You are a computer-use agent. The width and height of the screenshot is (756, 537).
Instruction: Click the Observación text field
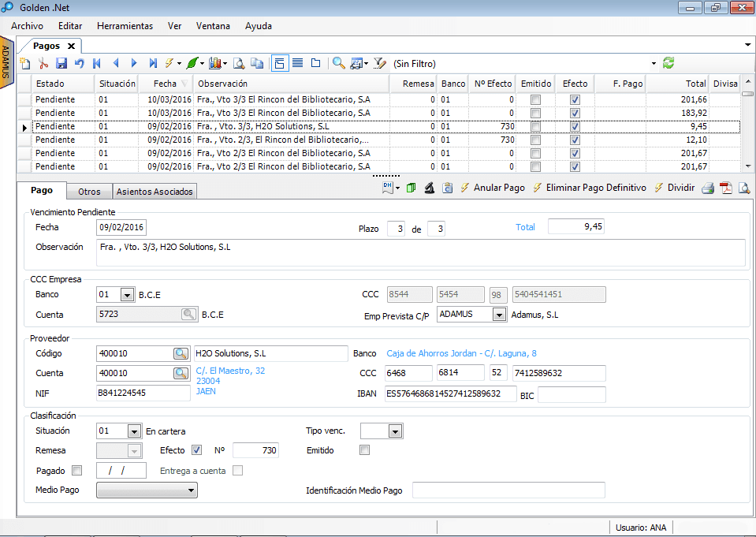(420, 252)
